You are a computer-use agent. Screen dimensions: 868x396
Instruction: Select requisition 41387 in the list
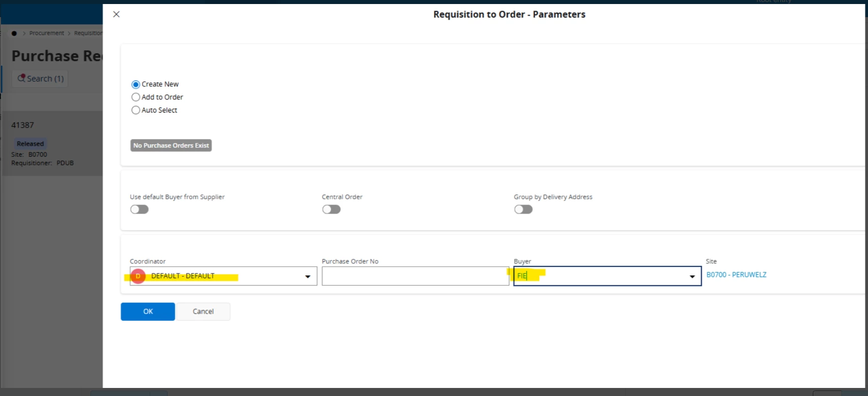pos(52,143)
